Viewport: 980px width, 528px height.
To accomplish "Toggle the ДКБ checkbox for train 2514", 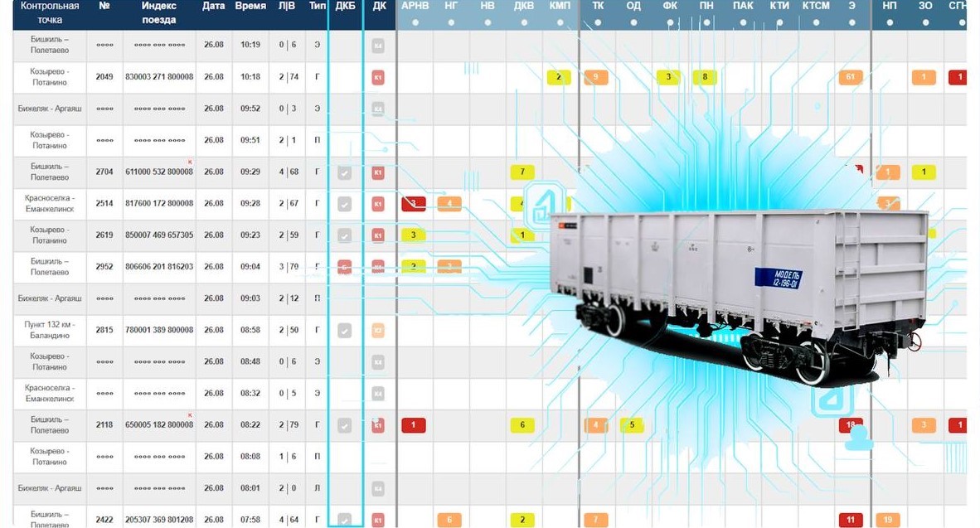I will tap(345, 204).
